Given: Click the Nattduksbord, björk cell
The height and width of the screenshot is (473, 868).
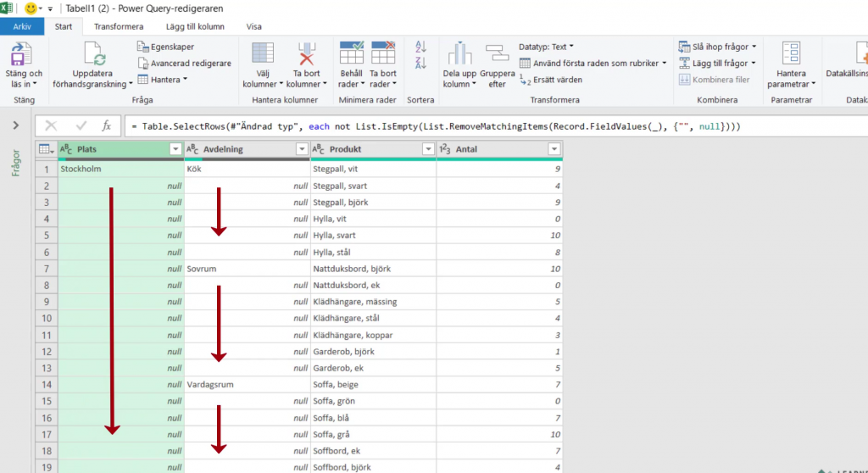Looking at the screenshot, I should pyautogui.click(x=373, y=269).
